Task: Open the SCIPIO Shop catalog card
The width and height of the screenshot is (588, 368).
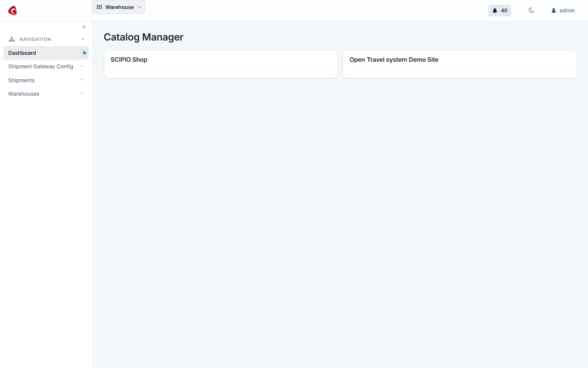Action: pos(221,64)
